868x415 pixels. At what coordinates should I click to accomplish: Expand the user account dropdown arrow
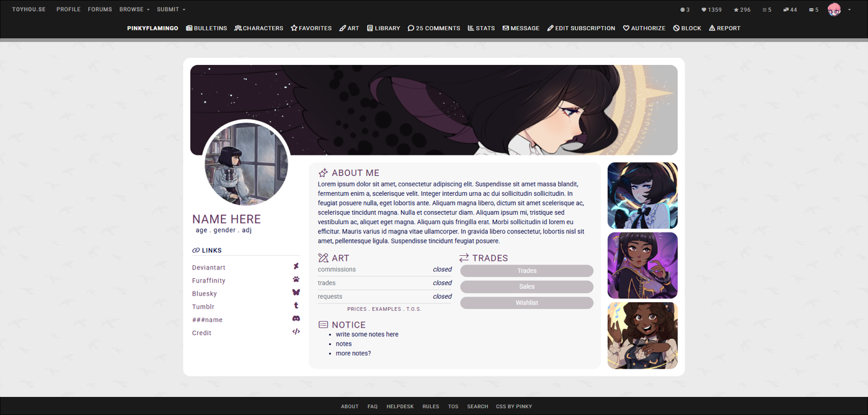pyautogui.click(x=849, y=9)
